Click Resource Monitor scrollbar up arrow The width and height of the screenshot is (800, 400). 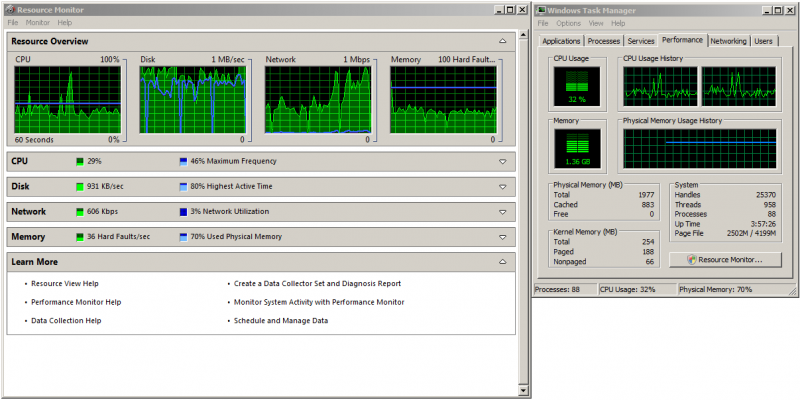tap(523, 35)
